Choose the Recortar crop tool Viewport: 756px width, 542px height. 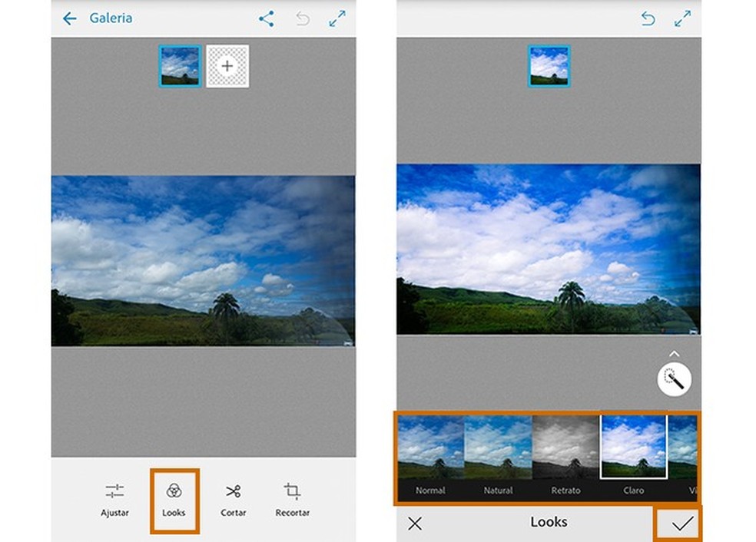click(293, 500)
